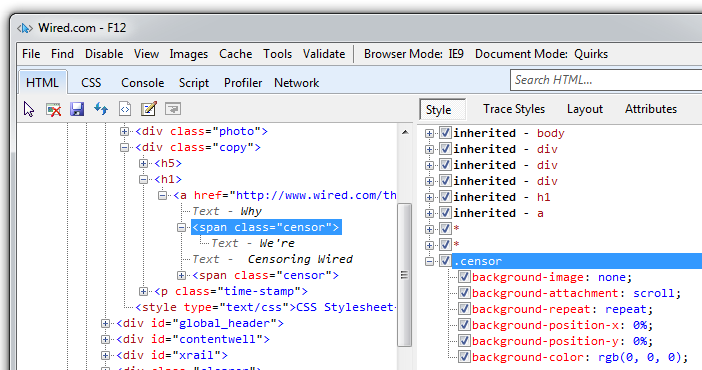Uncheck the background-color rgb(0, 0, 0) checkbox
Screen dimensions: 702x370
coord(464,357)
